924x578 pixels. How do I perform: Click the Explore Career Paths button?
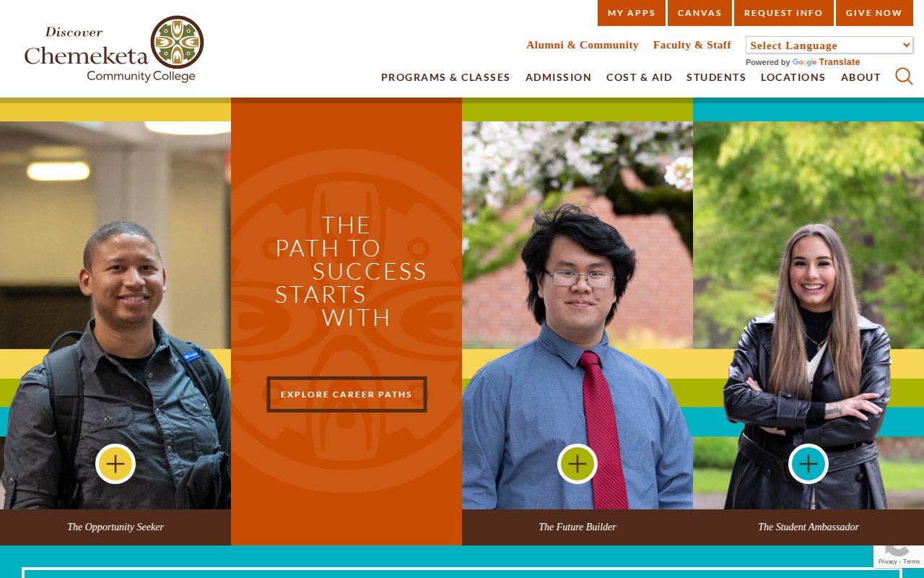tap(346, 394)
